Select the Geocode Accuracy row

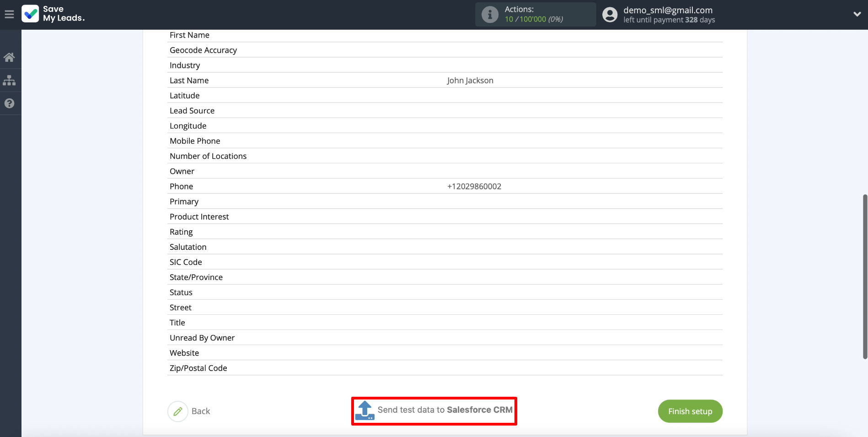[x=445, y=50]
